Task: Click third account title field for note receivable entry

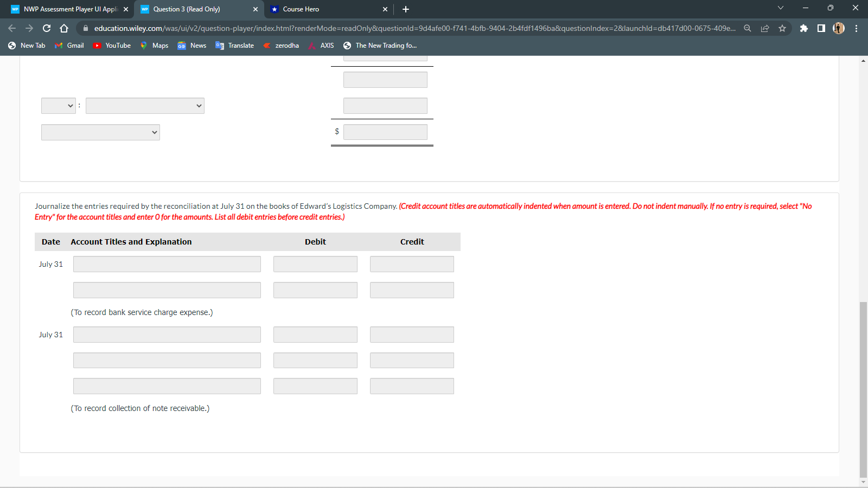Action: pyautogui.click(x=167, y=386)
